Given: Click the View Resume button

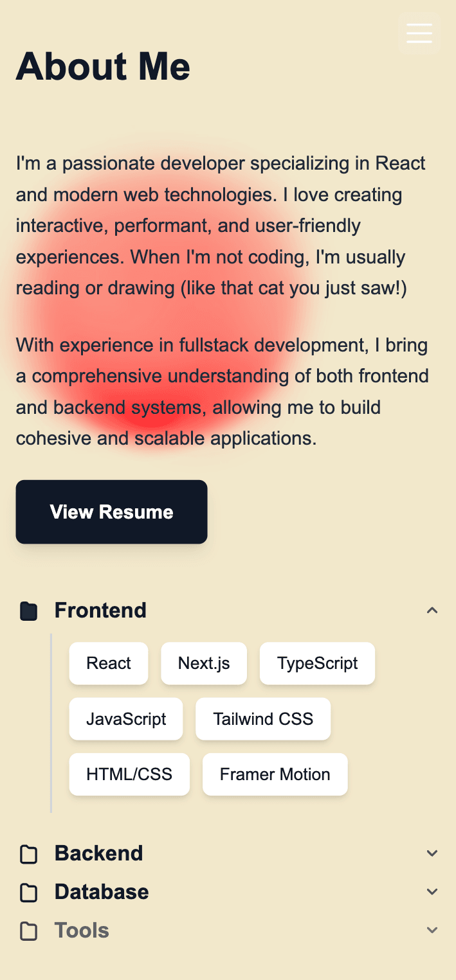Looking at the screenshot, I should pos(111,512).
